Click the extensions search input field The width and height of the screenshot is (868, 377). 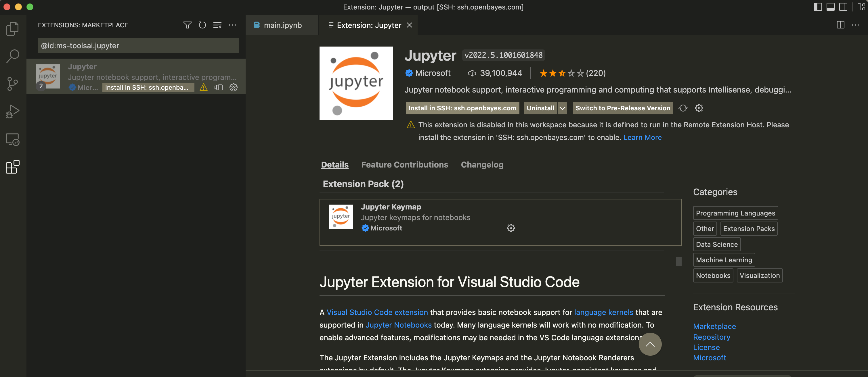click(x=138, y=45)
